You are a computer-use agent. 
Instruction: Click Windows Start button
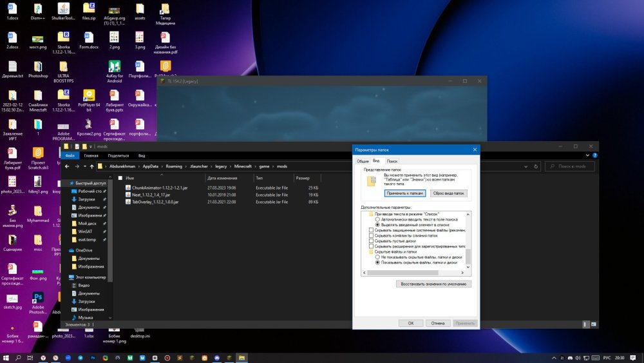[6, 358]
